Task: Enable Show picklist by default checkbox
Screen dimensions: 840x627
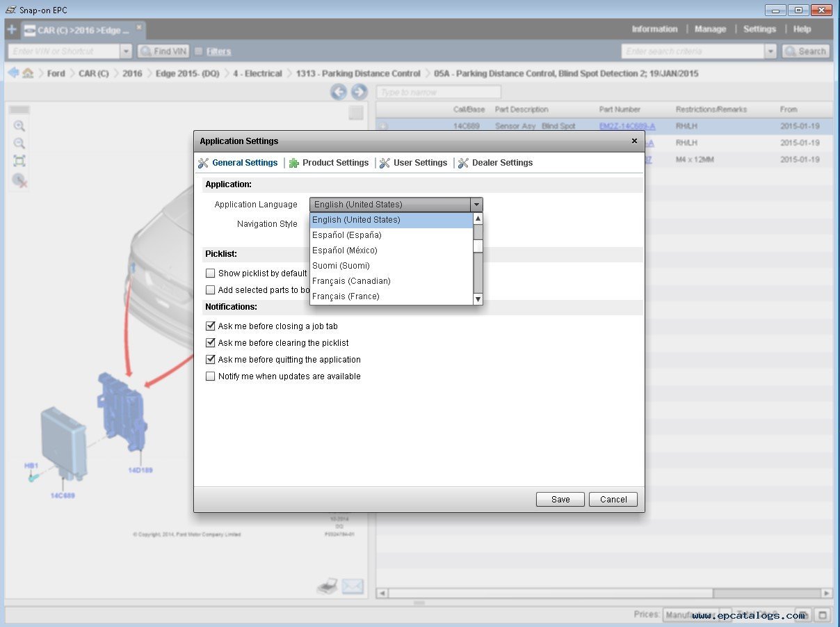Action: [x=211, y=273]
